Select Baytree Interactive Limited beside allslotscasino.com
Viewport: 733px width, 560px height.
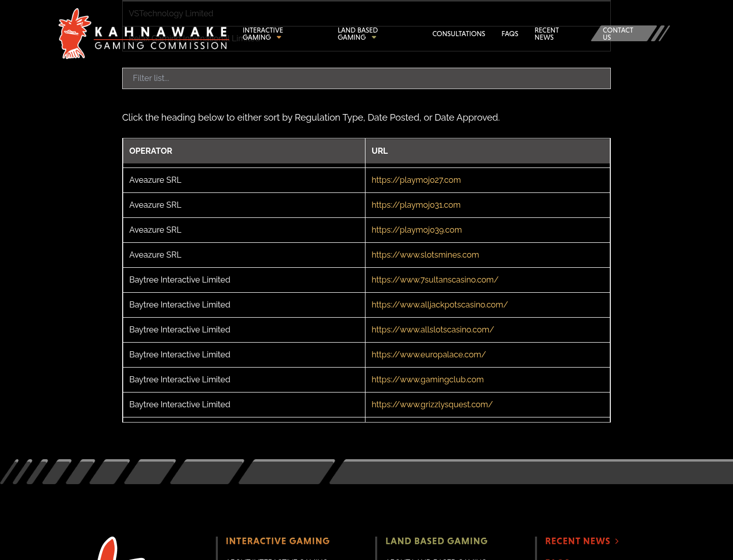point(244,330)
